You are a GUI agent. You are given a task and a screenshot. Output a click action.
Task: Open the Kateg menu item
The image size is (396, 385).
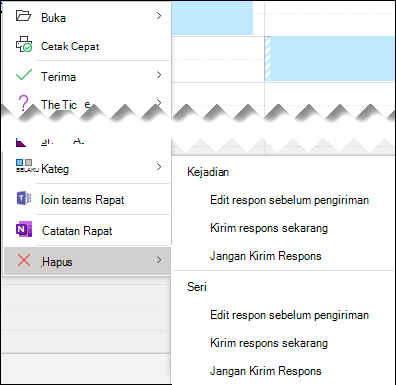[x=87, y=168]
